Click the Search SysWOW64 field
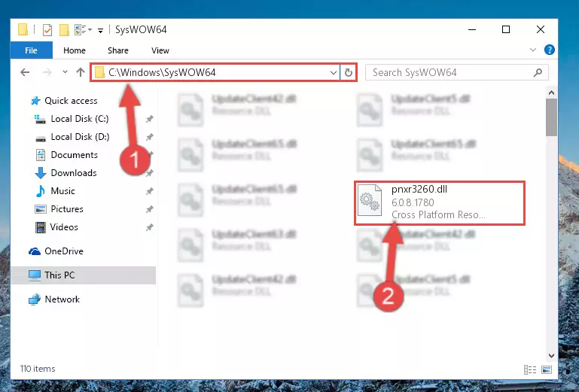 457,72
